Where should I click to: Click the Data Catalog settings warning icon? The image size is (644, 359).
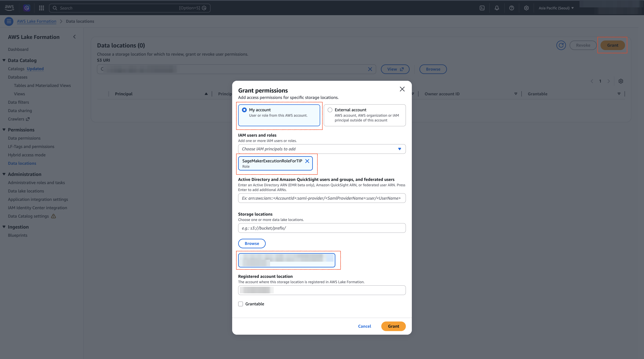54,216
